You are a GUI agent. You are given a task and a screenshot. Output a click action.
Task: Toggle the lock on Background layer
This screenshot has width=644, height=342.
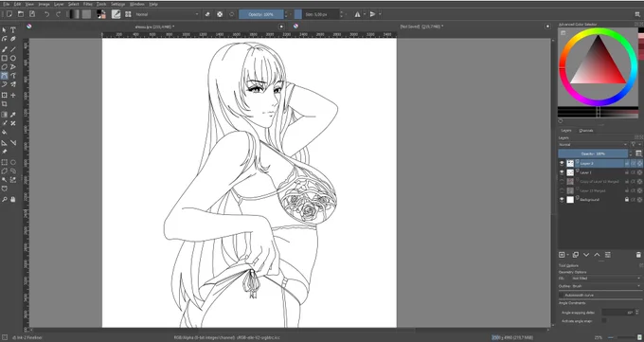tap(627, 199)
